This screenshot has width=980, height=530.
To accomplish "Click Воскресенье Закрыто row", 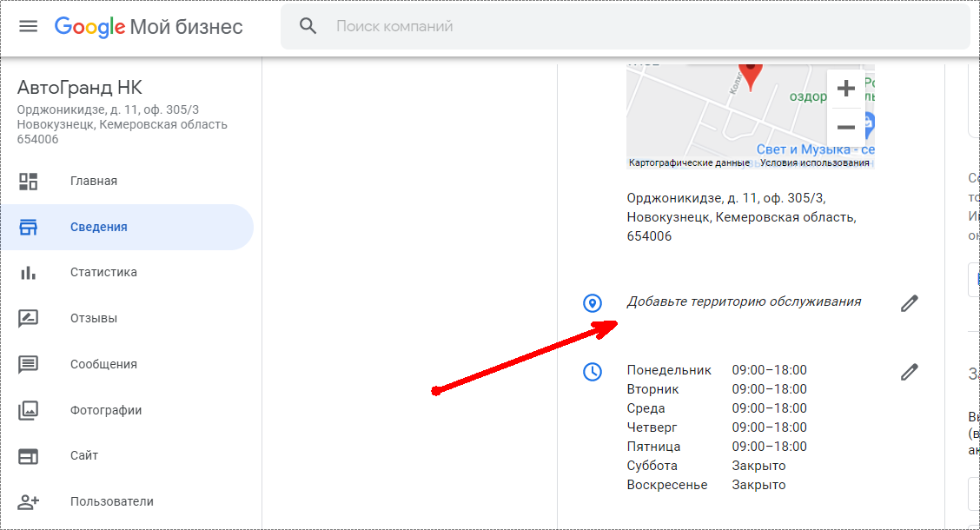I will pyautogui.click(x=706, y=485).
